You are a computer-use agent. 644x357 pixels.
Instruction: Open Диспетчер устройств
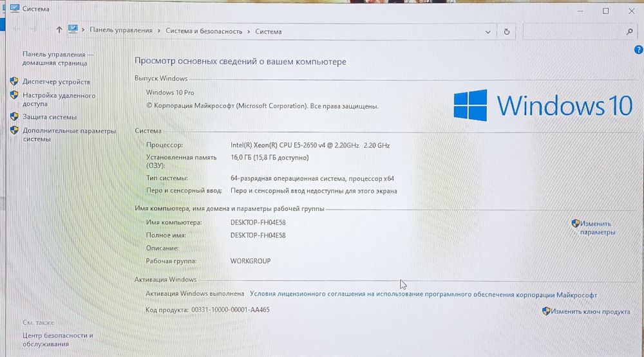(x=56, y=82)
